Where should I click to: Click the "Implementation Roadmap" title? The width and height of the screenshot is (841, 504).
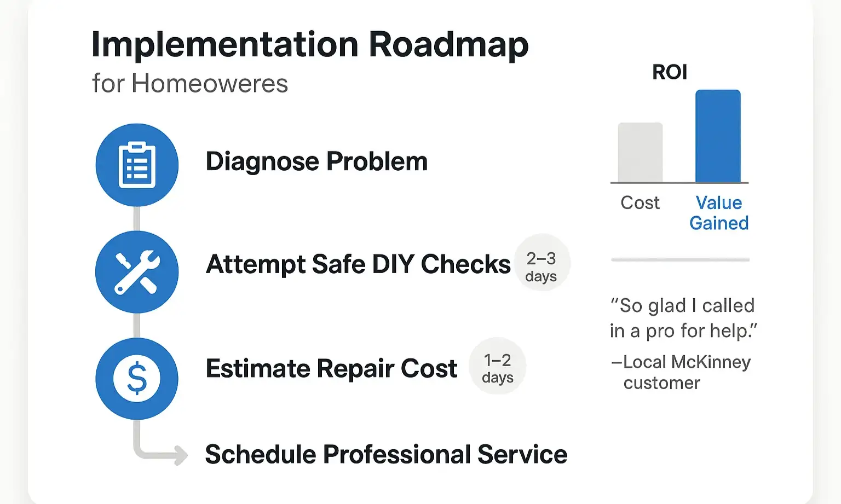pos(310,44)
